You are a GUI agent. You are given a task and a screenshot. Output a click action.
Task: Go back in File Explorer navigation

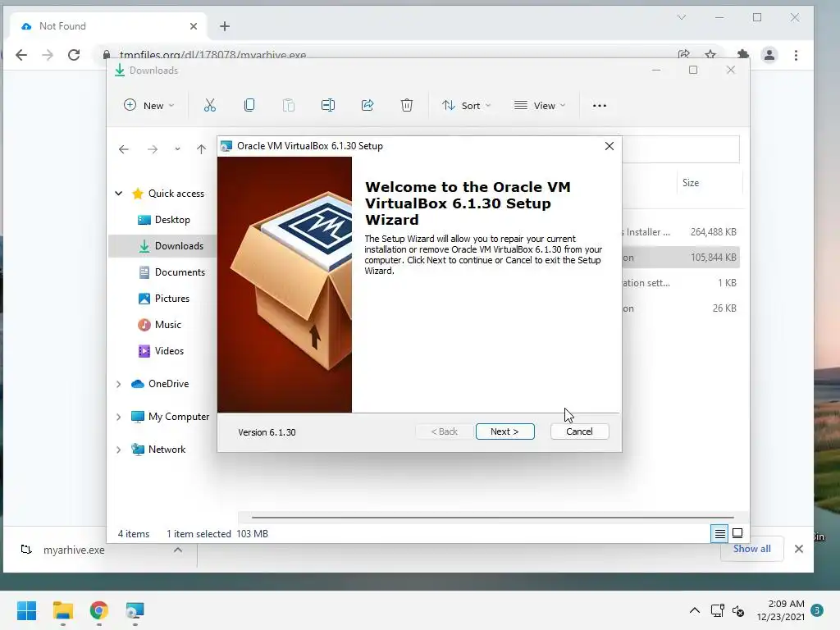[x=124, y=149]
